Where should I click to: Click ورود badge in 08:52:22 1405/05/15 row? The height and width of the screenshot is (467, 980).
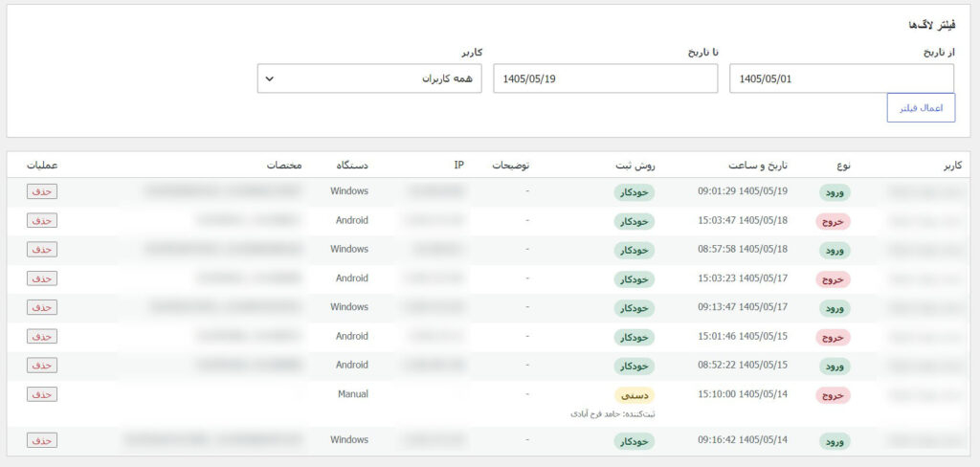pyautogui.click(x=835, y=366)
